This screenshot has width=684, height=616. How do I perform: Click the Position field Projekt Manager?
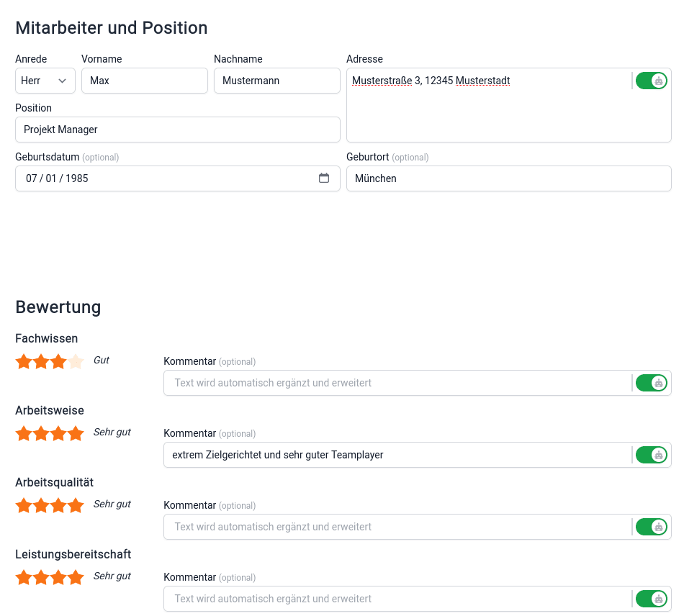[x=177, y=130]
